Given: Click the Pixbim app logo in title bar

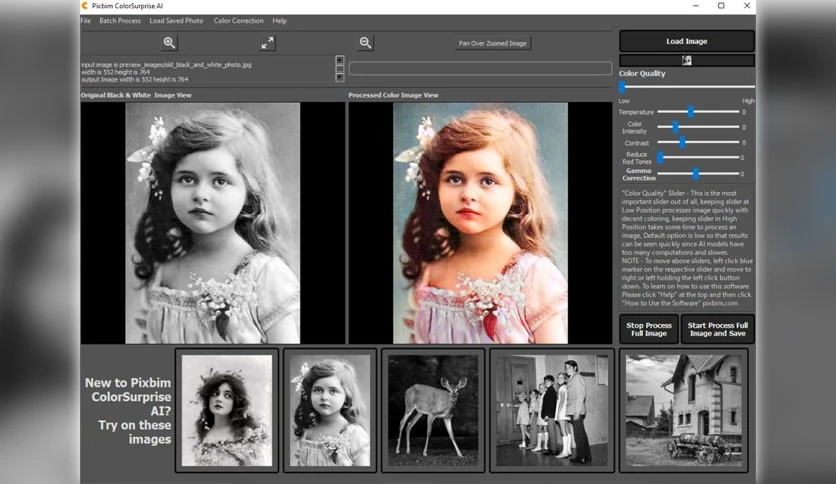Looking at the screenshot, I should pos(84,6).
